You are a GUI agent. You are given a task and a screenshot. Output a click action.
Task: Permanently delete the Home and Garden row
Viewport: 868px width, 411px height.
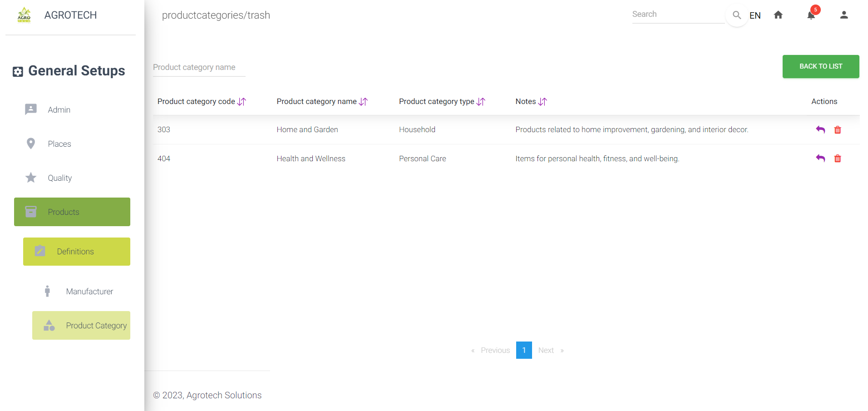pos(837,130)
